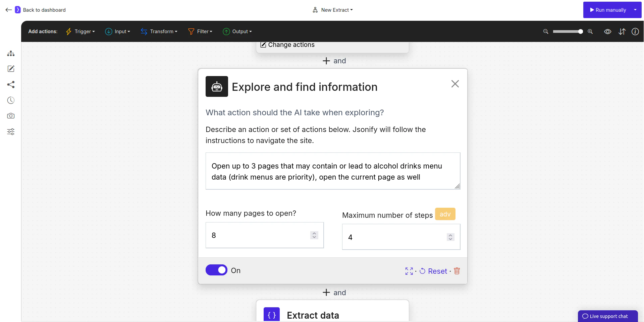Open the Filter actions menu

click(x=200, y=31)
